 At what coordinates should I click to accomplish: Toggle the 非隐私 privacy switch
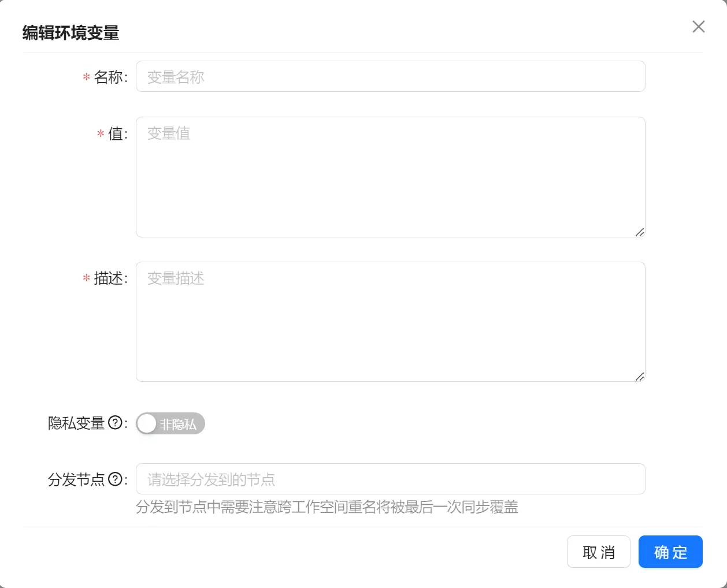(170, 423)
